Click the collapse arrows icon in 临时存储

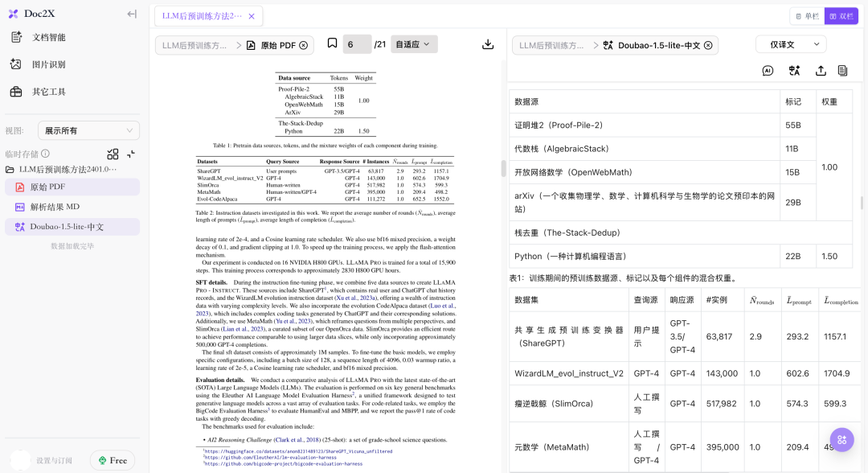coord(131,154)
